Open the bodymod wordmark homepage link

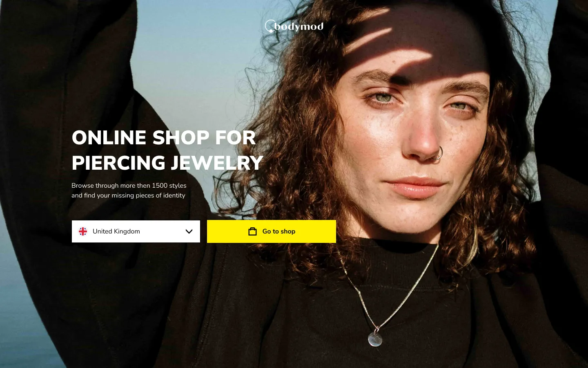299,27
